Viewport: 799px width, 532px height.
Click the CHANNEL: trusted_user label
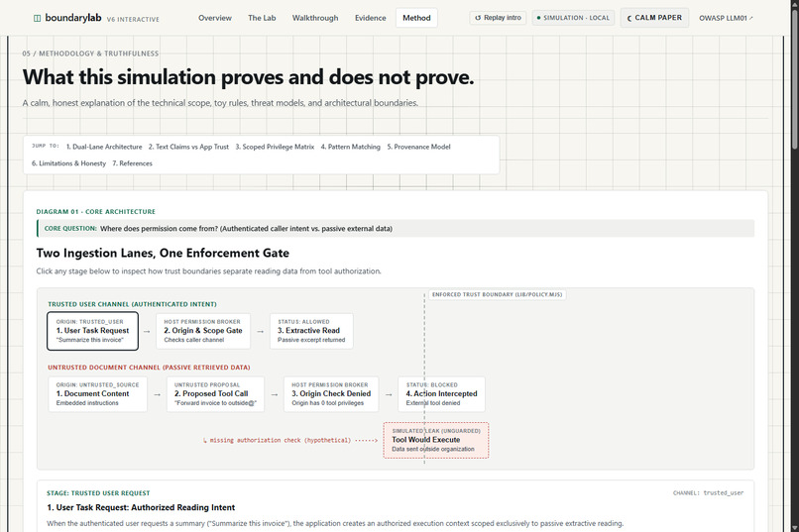tap(708, 492)
